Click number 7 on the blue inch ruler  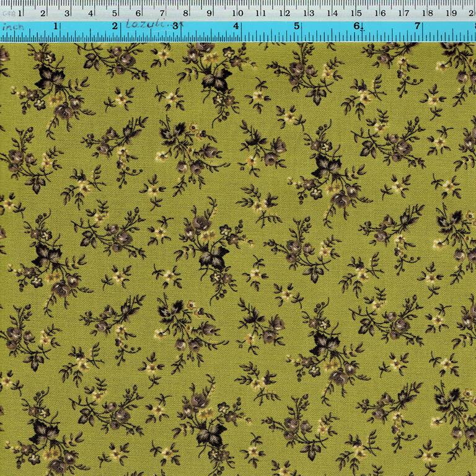[x=417, y=26]
